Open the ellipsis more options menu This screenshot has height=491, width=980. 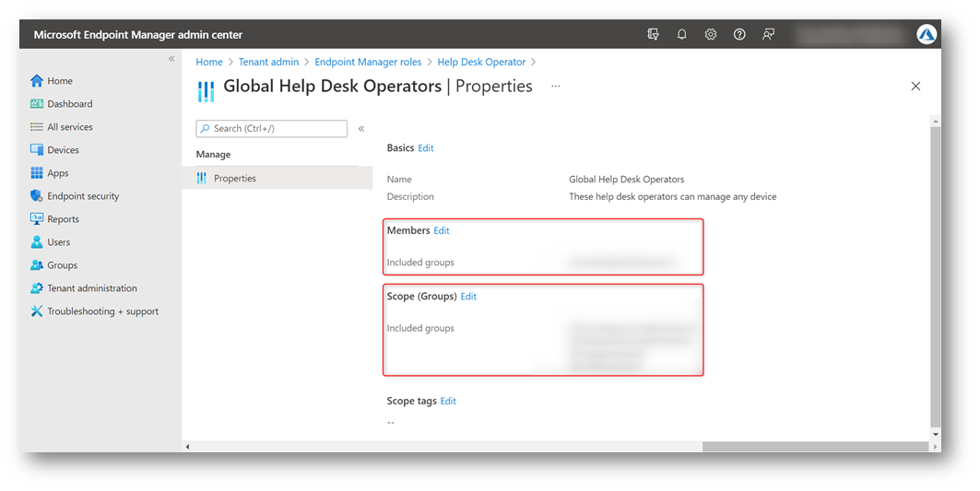[556, 87]
